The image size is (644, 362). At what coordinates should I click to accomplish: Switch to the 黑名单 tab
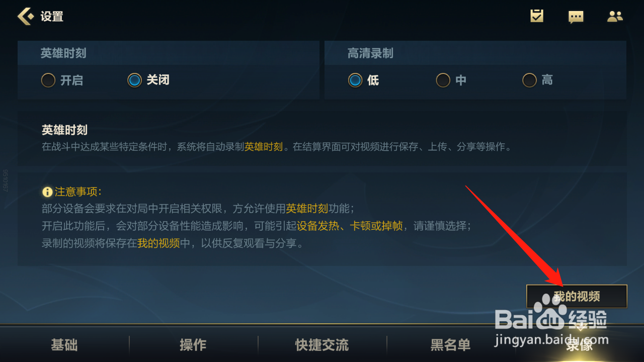pos(451,345)
